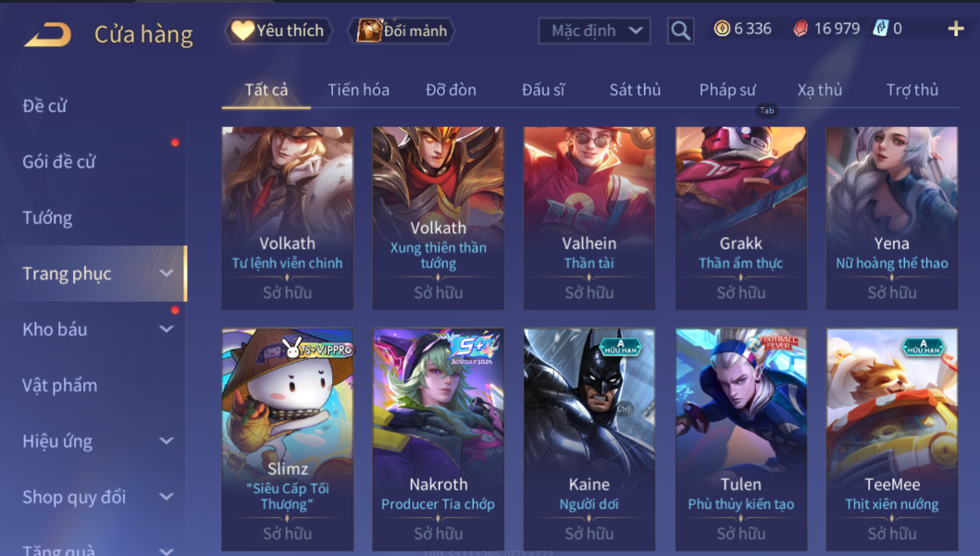This screenshot has height=556, width=980.
Task: Click the red gem currency icon
Action: 800,29
